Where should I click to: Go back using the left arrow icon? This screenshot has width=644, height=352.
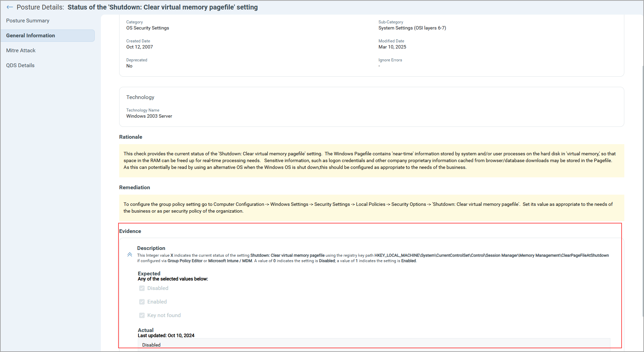(10, 7)
